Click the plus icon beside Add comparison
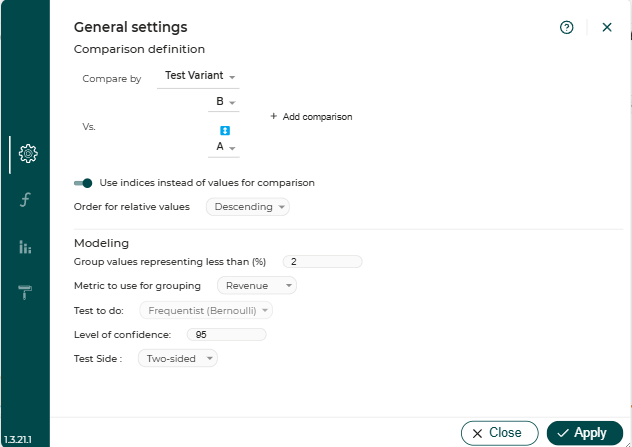This screenshot has width=632, height=447. (274, 116)
